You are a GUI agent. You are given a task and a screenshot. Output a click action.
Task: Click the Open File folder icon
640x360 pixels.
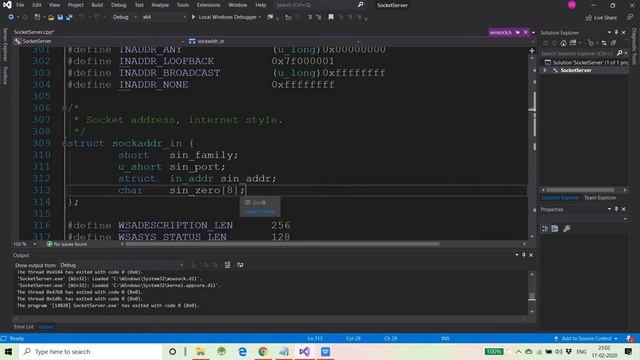51,17
